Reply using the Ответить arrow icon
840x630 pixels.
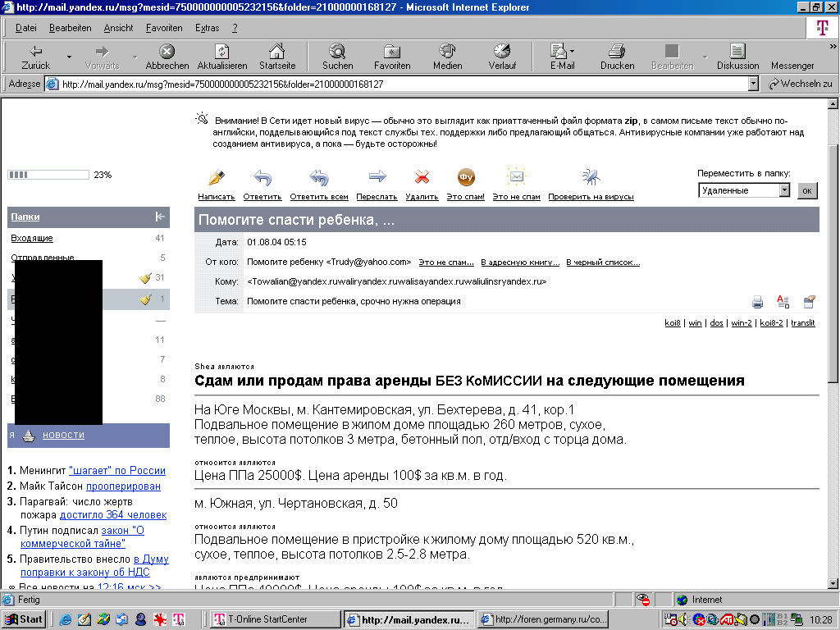point(262,177)
